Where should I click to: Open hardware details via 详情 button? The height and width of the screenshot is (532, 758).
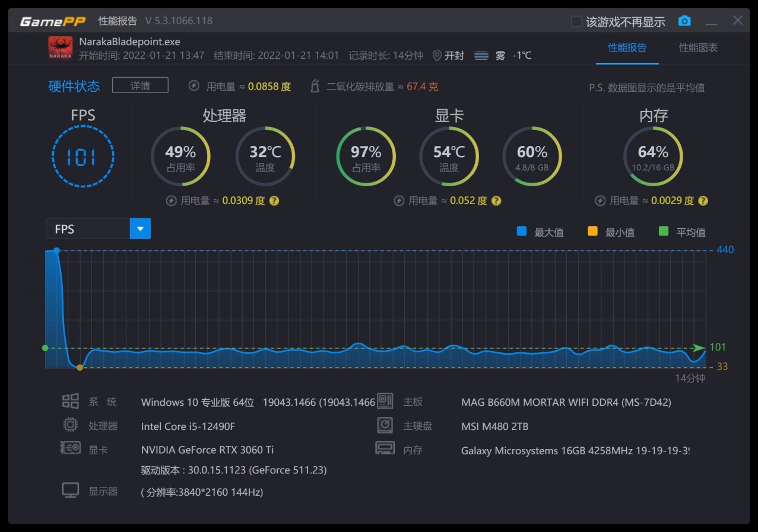pos(140,85)
